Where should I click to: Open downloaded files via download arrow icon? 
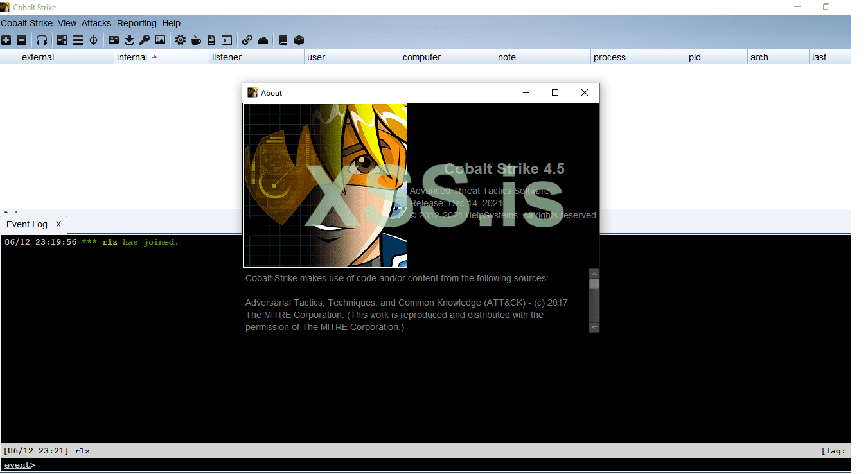129,40
